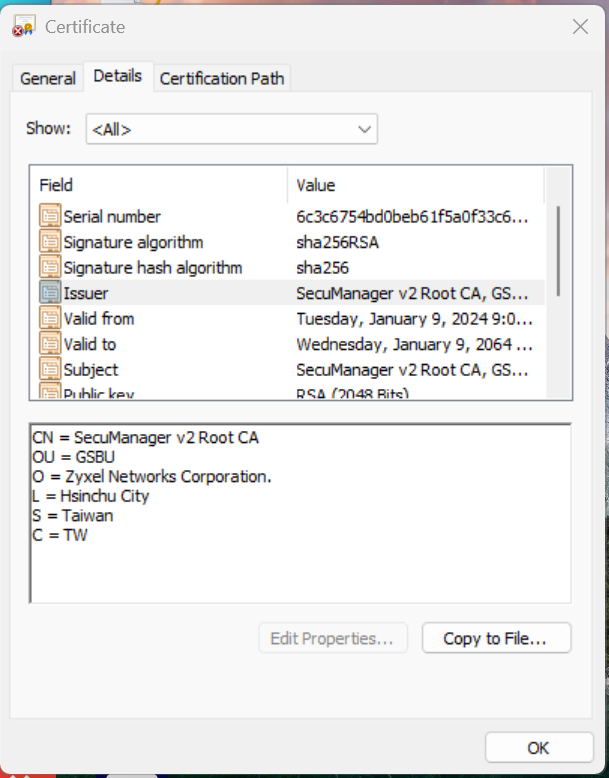Select the Valid to row label

(90, 344)
